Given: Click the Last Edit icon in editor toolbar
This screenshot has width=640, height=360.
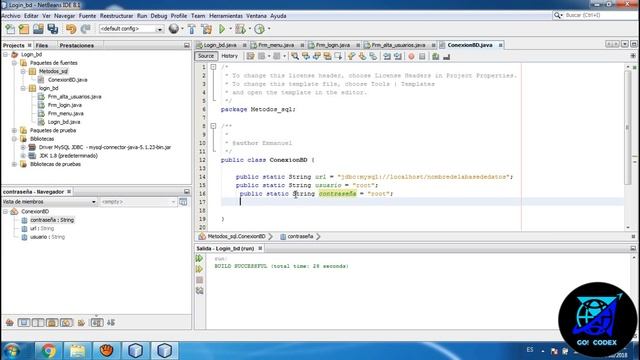Looking at the screenshot, I should (x=251, y=56).
